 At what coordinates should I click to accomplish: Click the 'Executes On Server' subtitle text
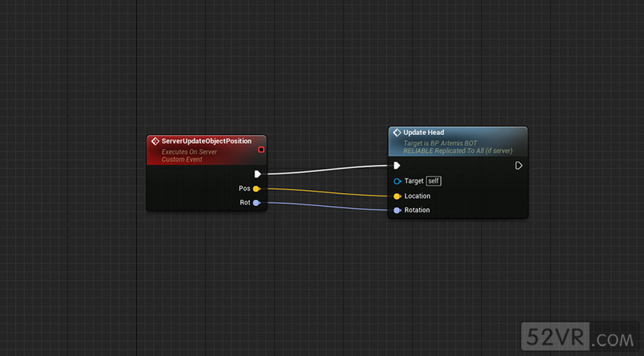tap(189, 152)
